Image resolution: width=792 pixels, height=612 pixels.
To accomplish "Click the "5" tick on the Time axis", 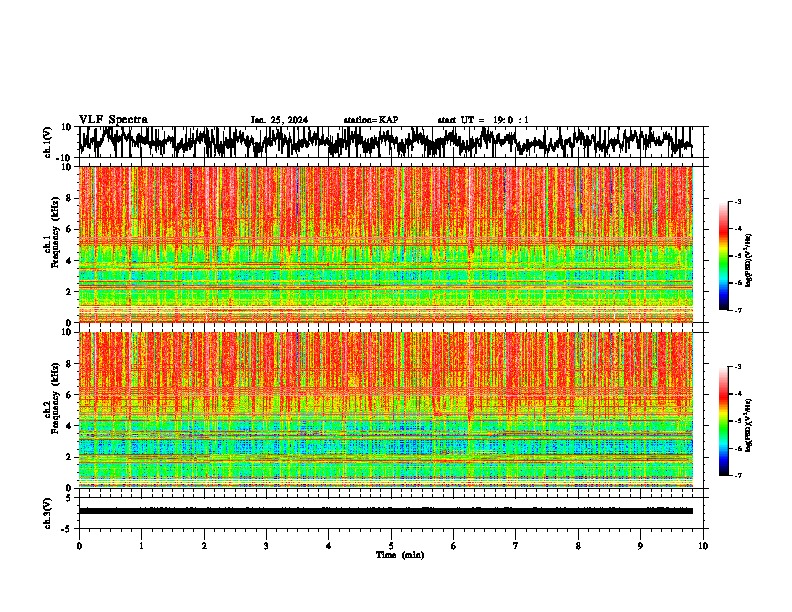I will pyautogui.click(x=391, y=546).
